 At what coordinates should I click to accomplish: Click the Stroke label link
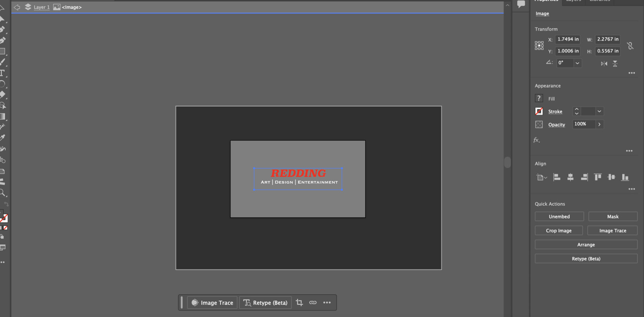(555, 112)
